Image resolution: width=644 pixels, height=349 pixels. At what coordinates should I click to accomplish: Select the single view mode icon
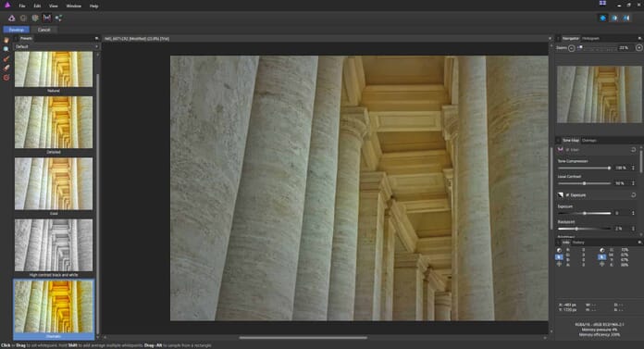coord(602,19)
